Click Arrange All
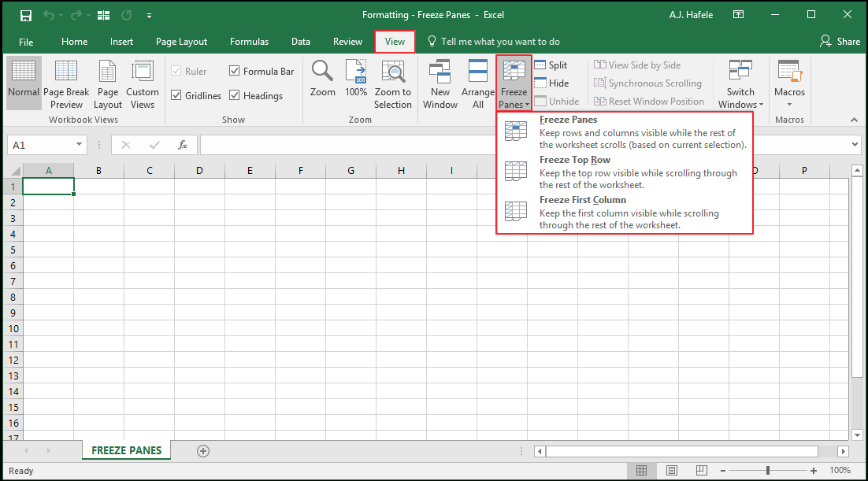The height and width of the screenshot is (481, 868). [478, 83]
